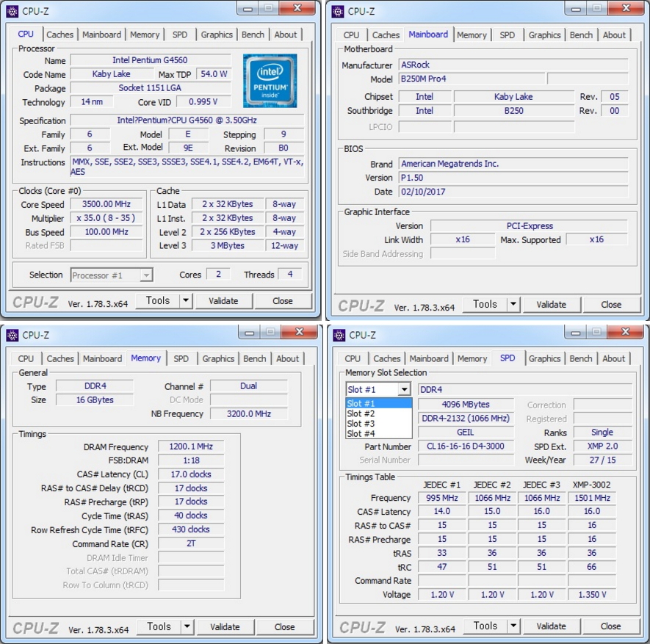Image resolution: width=650 pixels, height=644 pixels.
Task: Click the 430 clocks tRFC value
Action: [191, 529]
